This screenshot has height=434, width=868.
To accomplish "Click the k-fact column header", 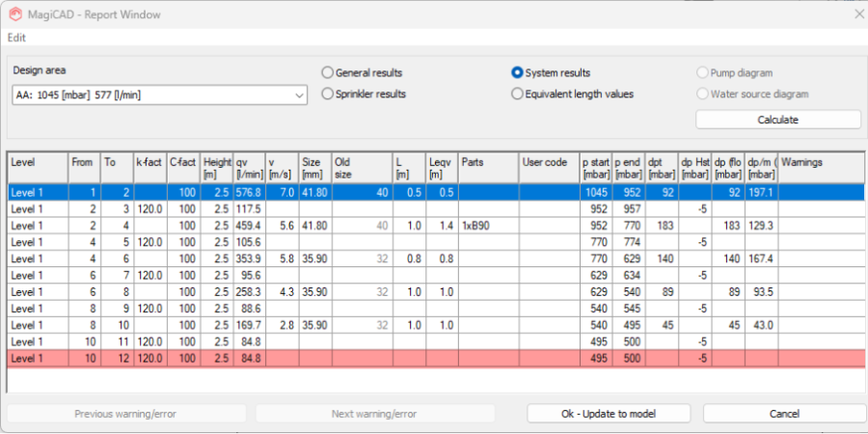I will coord(150,168).
